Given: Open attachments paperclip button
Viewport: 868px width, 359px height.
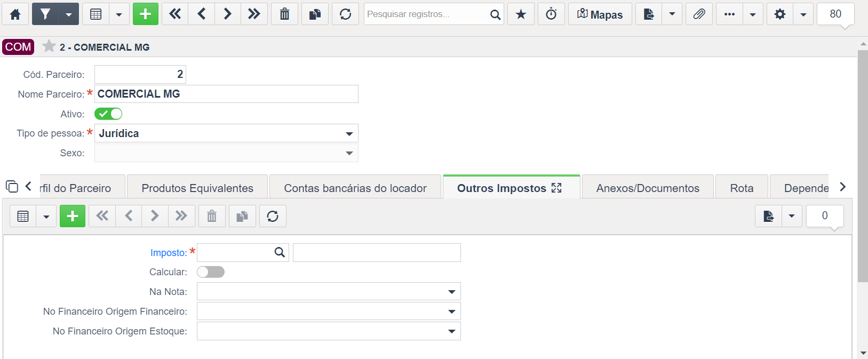Looking at the screenshot, I should tap(699, 14).
